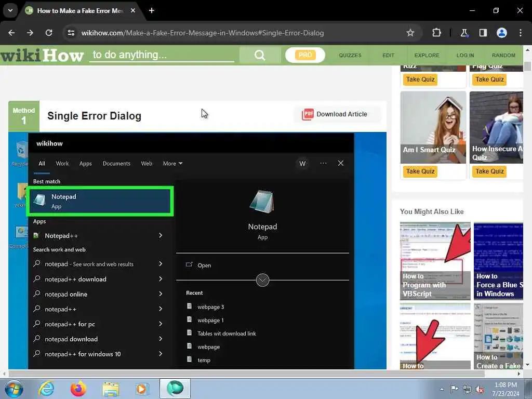
Task: Expand the Notepad++ app arrow
Action: click(x=161, y=235)
